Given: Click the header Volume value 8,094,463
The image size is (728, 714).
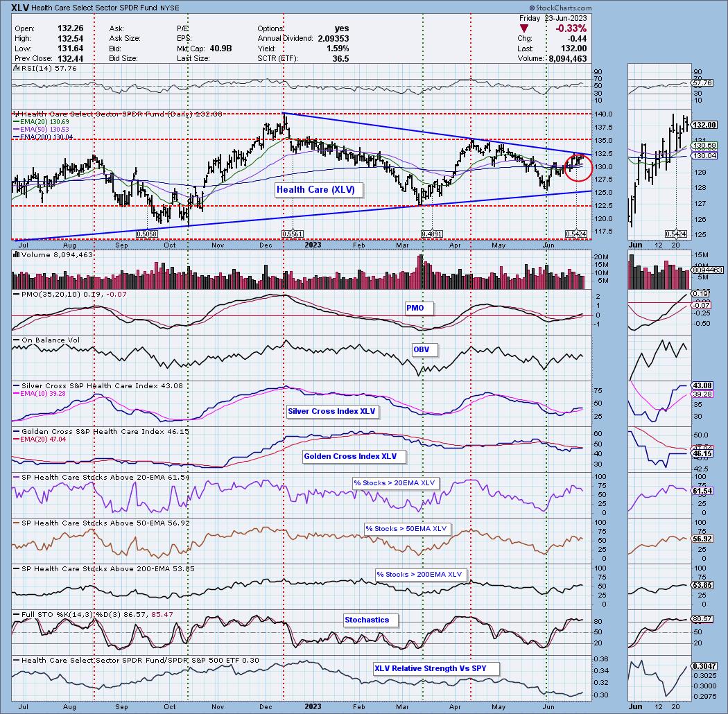Looking at the screenshot, I should coord(568,58).
